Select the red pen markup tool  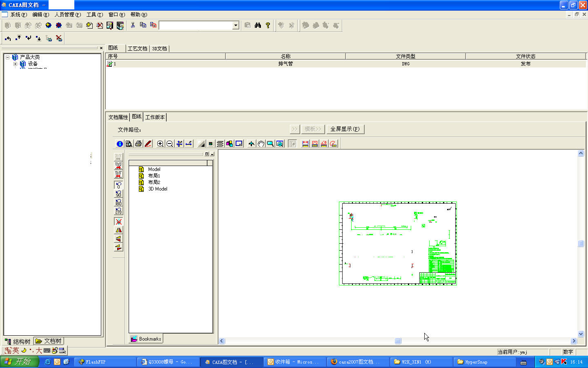[x=148, y=144]
